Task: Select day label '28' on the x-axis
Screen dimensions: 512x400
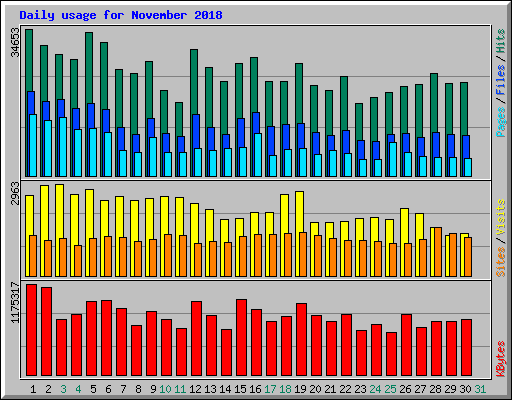Action: pyautogui.click(x=435, y=389)
